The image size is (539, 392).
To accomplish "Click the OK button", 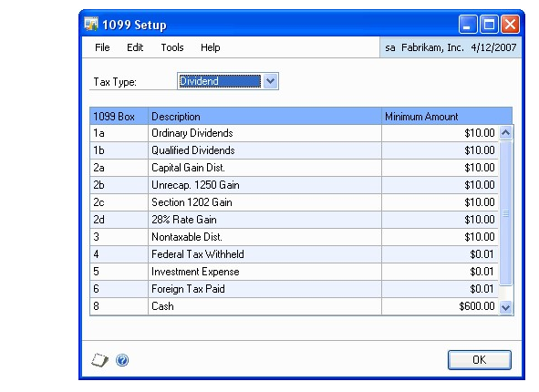I will click(x=479, y=360).
